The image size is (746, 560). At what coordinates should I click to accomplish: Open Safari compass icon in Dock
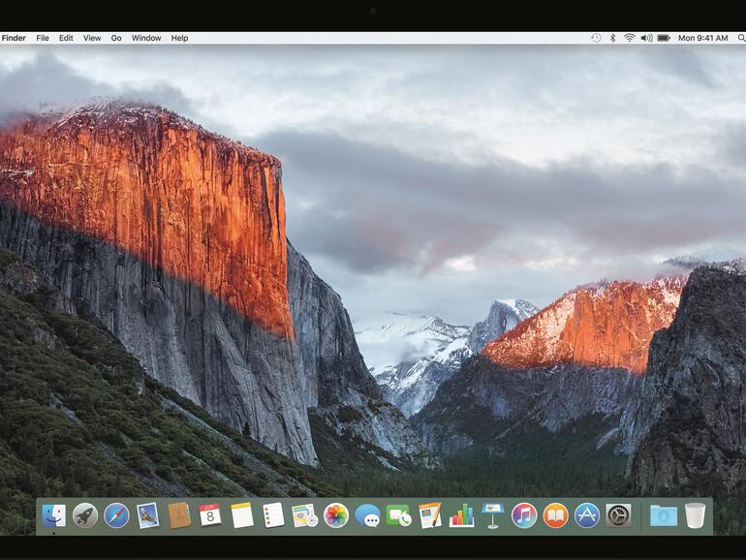(116, 515)
